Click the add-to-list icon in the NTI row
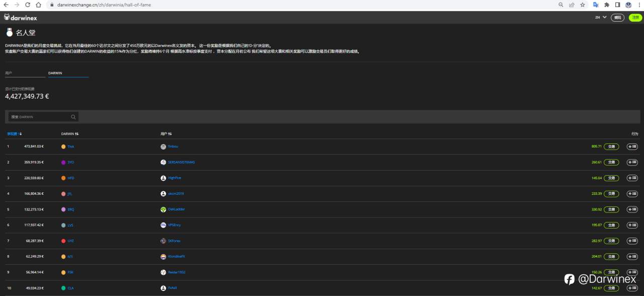 (x=632, y=256)
